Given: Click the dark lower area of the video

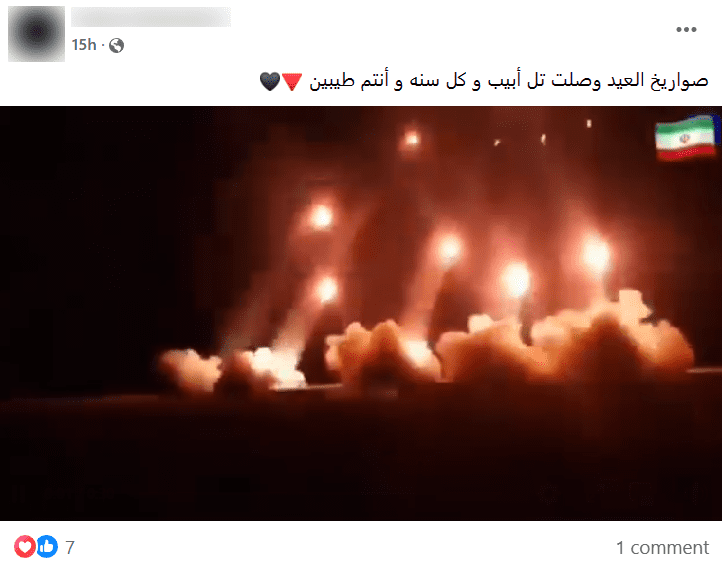Looking at the screenshot, I should (x=361, y=460).
